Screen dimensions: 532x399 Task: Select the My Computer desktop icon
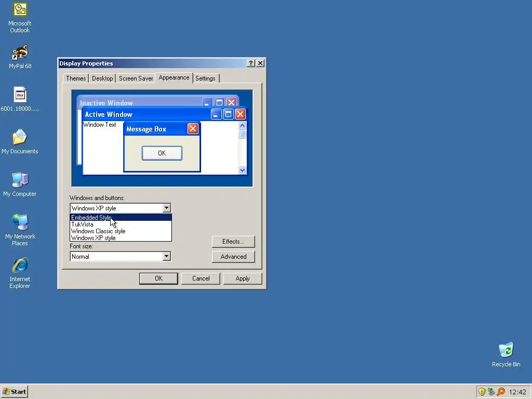coord(20,184)
